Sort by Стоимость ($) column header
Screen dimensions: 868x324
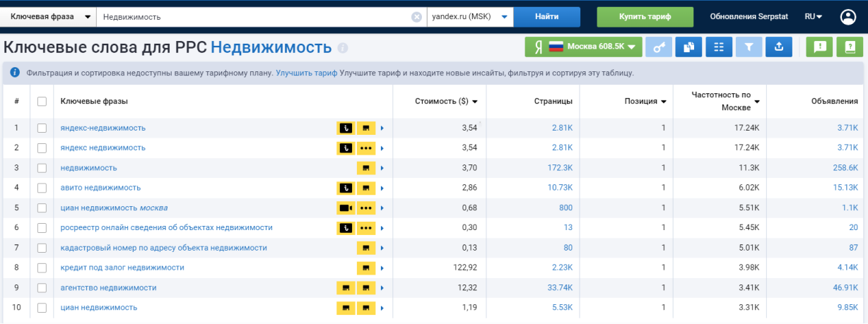coord(446,102)
